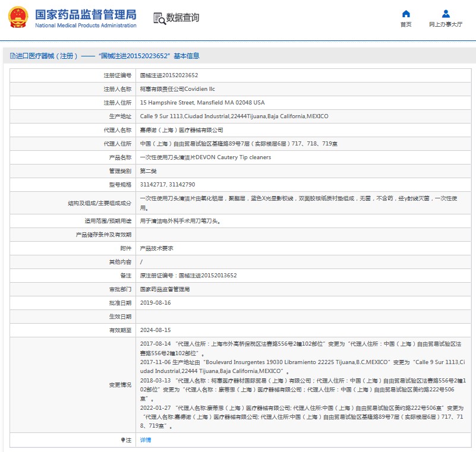This screenshot has width=476, height=452.
Task: Click National Medical Products Administration English text
Action: (x=86, y=26)
